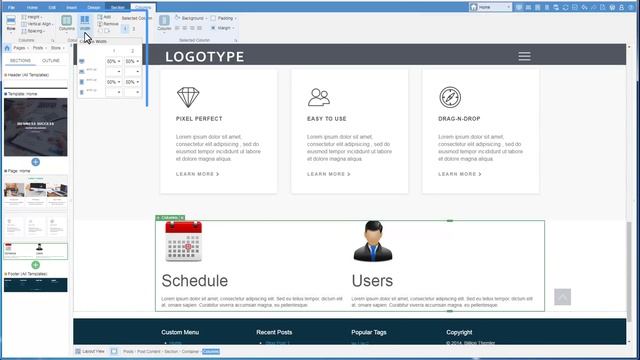
Task: Click the Width icon button
Action: coord(85,23)
